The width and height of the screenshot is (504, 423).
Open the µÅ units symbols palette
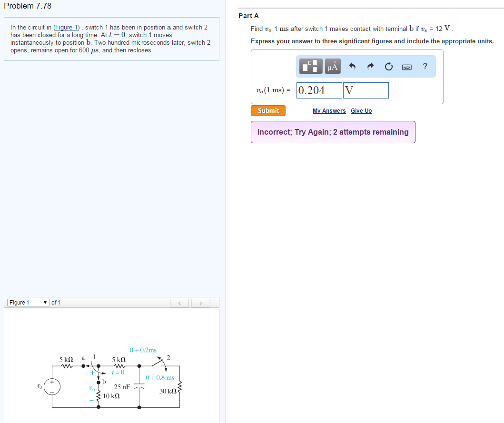(x=333, y=67)
